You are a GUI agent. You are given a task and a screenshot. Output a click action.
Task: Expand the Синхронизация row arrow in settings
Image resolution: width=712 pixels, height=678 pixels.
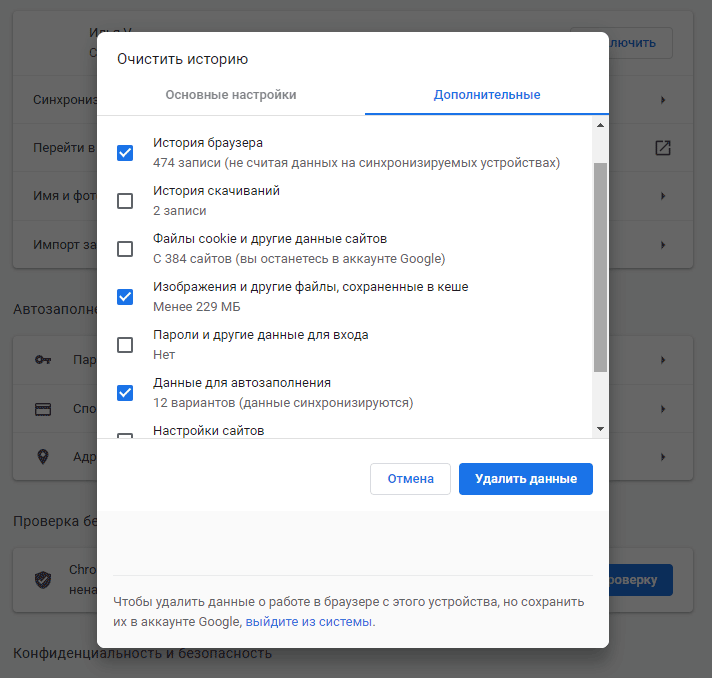coord(663,100)
